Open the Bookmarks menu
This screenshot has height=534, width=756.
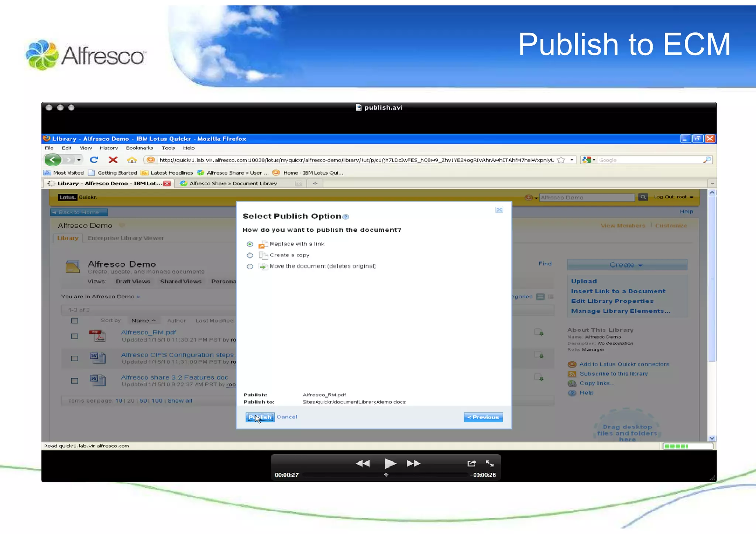click(139, 148)
